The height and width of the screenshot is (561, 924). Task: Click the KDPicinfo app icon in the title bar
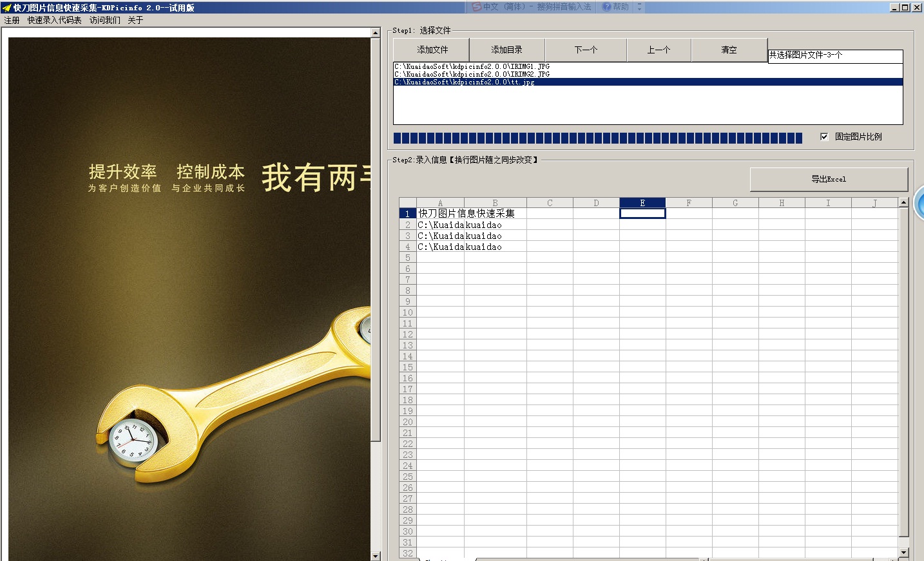point(5,7)
